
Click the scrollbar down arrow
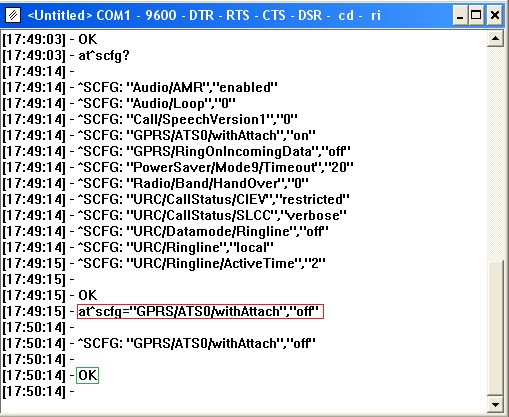point(495,405)
